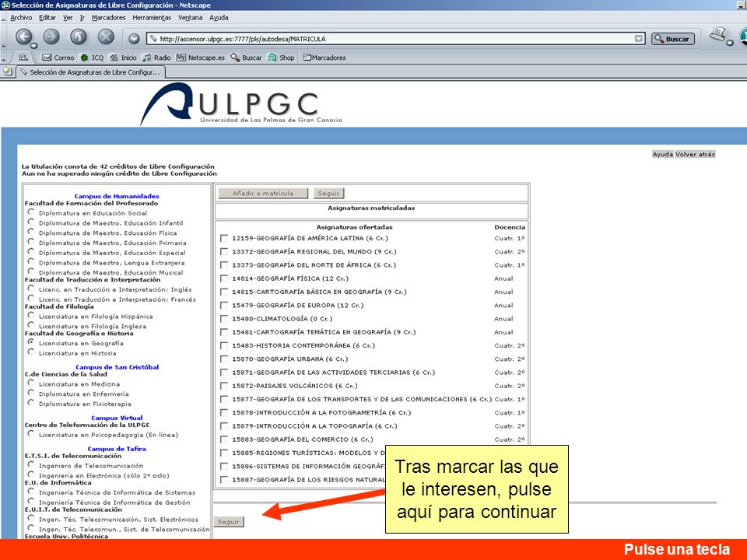This screenshot has height=560, width=747.
Task: Select Ingeniero de Telecomunicación radio
Action: click(31, 465)
